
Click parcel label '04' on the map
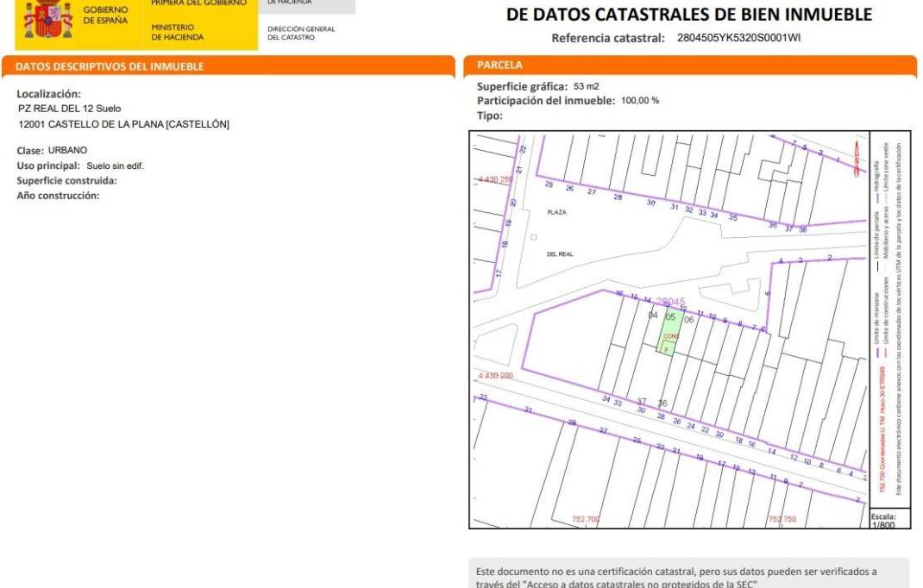click(652, 315)
